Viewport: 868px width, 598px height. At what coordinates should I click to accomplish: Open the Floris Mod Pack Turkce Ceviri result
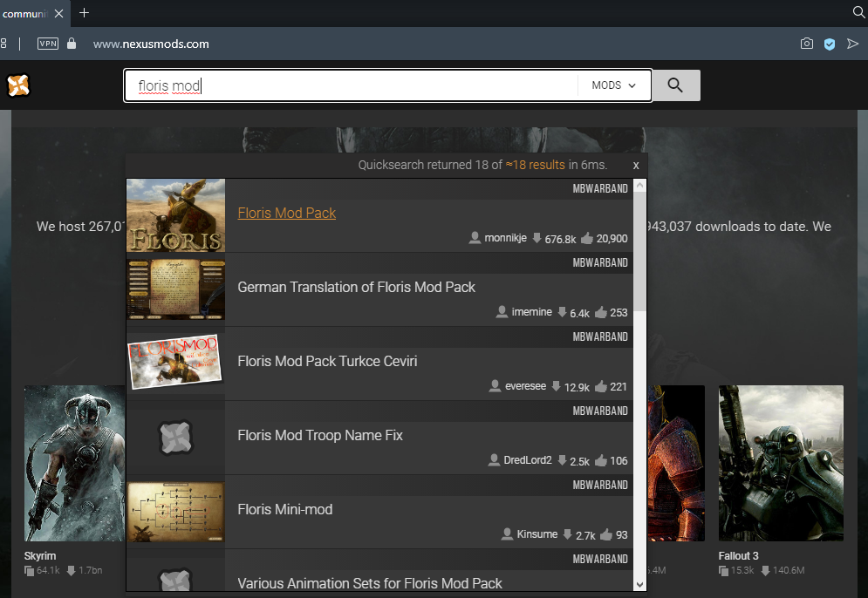pos(327,361)
